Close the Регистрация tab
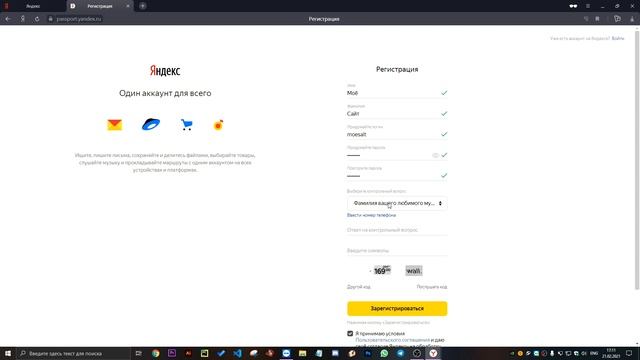The height and width of the screenshot is (360, 640). tap(128, 6)
